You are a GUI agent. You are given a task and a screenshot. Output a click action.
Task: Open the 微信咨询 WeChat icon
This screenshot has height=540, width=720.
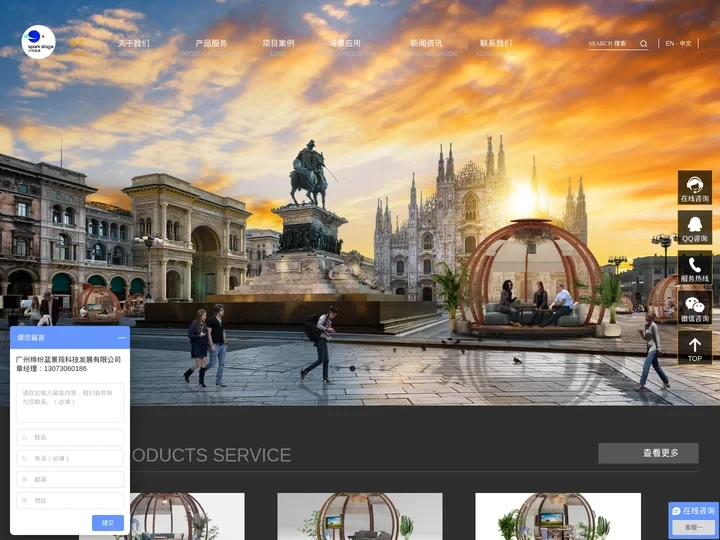click(695, 308)
